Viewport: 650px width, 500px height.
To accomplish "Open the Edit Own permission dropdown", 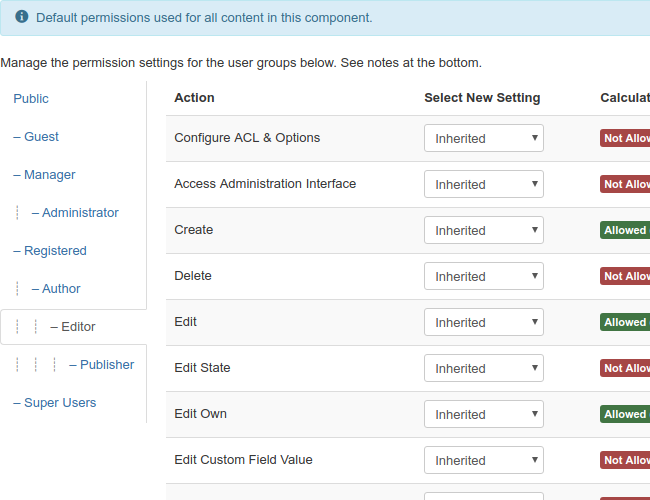I will click(x=484, y=415).
